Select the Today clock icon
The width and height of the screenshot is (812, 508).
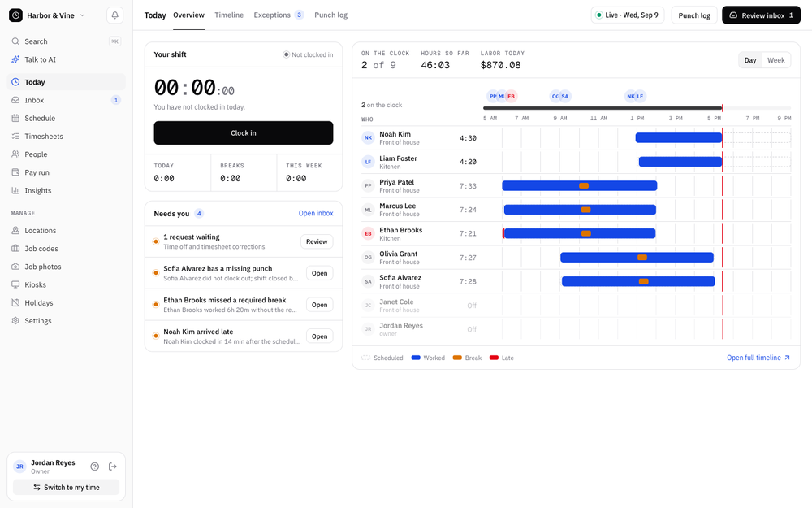click(x=15, y=82)
